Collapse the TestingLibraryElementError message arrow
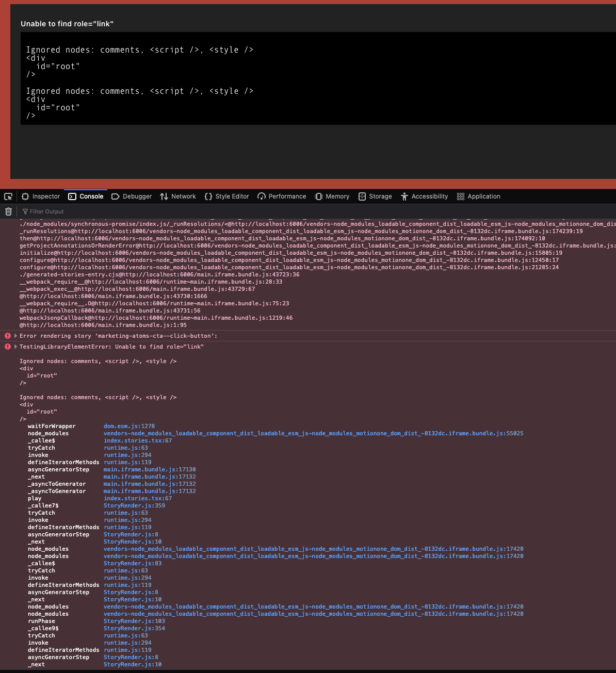Viewport: 616px width, 673px height. point(15,347)
